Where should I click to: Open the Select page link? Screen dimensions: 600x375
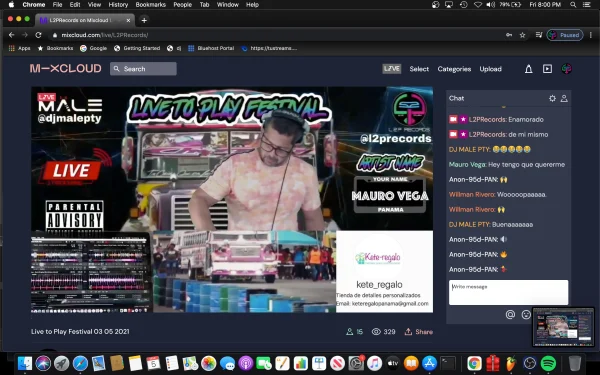coord(419,69)
